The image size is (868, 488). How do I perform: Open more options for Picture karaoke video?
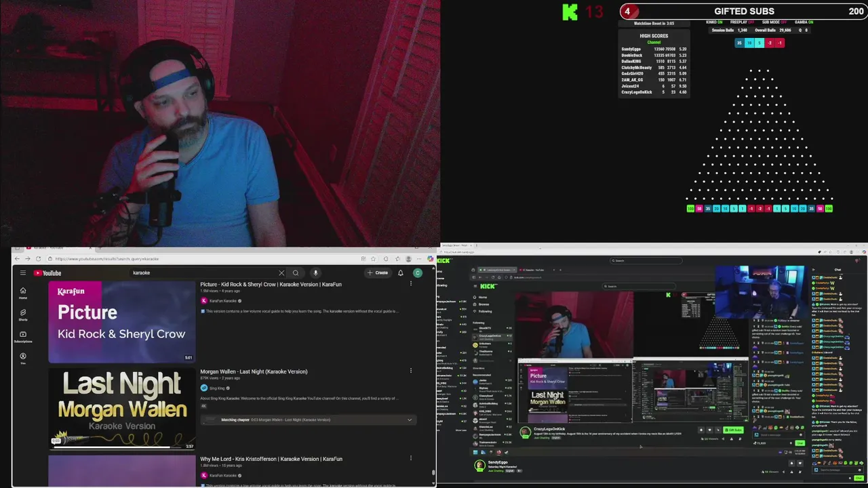(411, 284)
